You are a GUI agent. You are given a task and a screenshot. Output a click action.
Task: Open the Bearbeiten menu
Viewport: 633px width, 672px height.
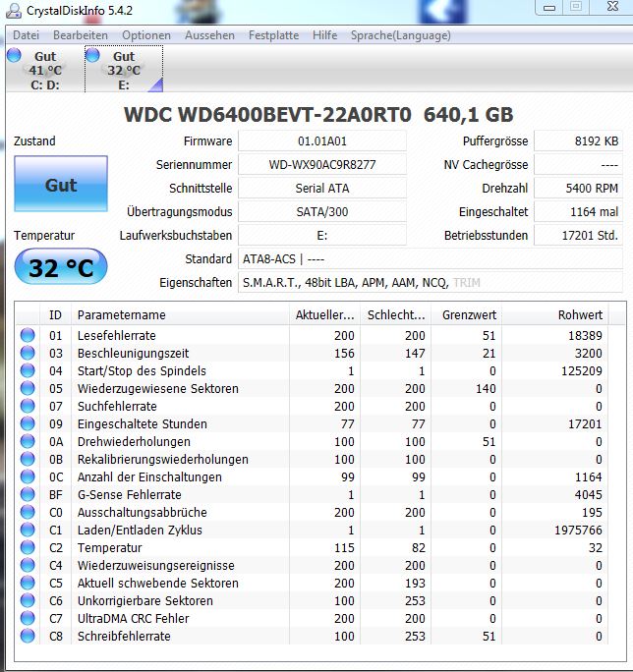(81, 35)
